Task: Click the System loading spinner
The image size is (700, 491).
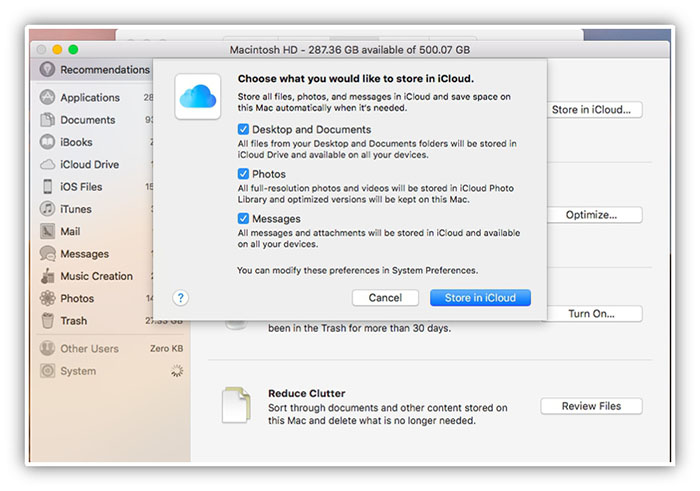Action: pyautogui.click(x=177, y=370)
